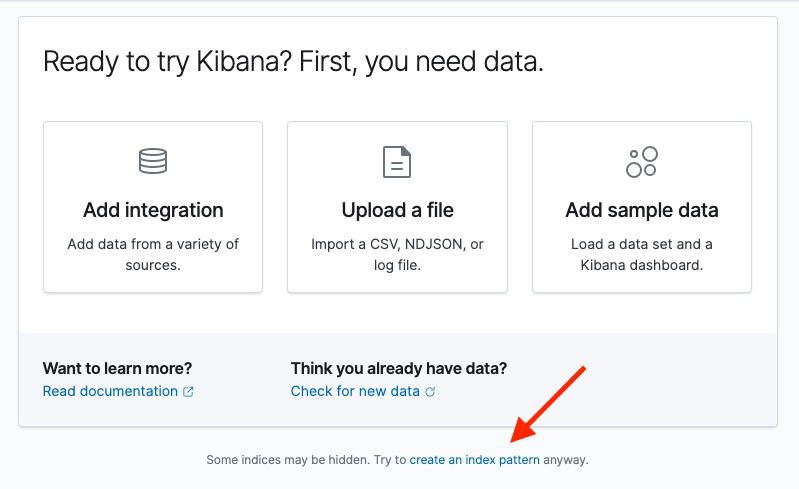Click the document icon for Upload a file
The height and width of the screenshot is (489, 799).
point(397,161)
